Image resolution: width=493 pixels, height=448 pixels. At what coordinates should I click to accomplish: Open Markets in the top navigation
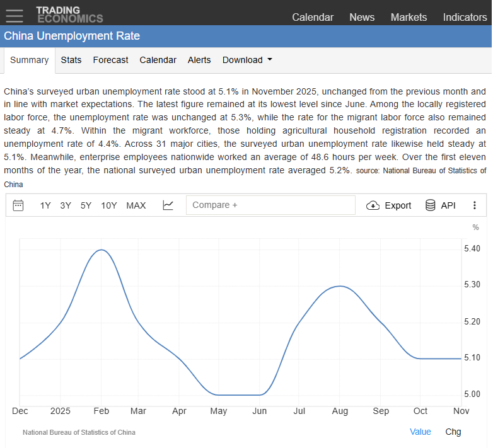pyautogui.click(x=409, y=17)
